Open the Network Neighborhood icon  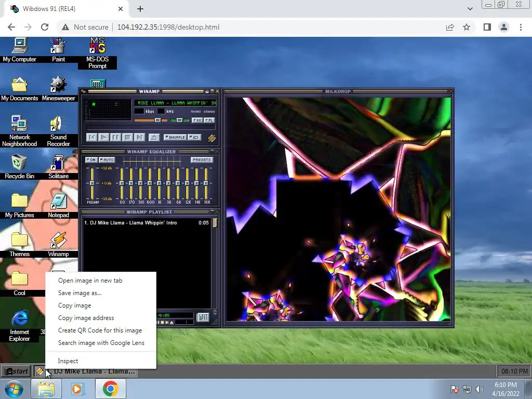click(19, 131)
